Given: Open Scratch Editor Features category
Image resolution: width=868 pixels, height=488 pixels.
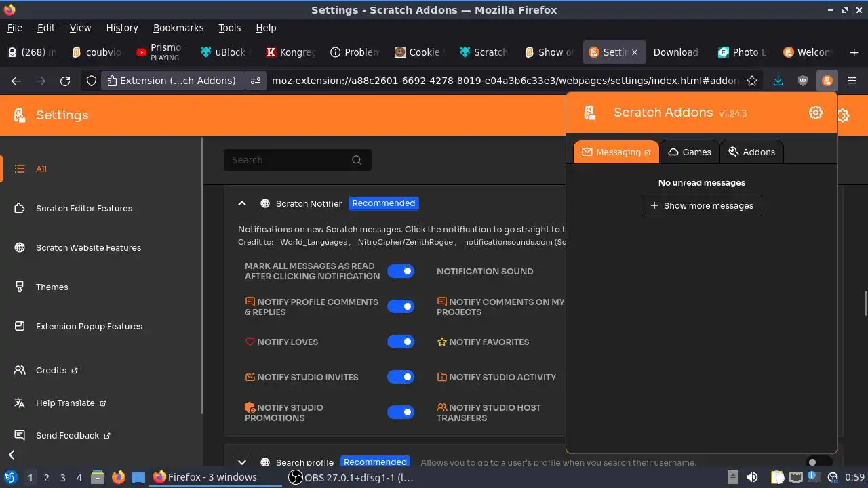Looking at the screenshot, I should (102, 208).
